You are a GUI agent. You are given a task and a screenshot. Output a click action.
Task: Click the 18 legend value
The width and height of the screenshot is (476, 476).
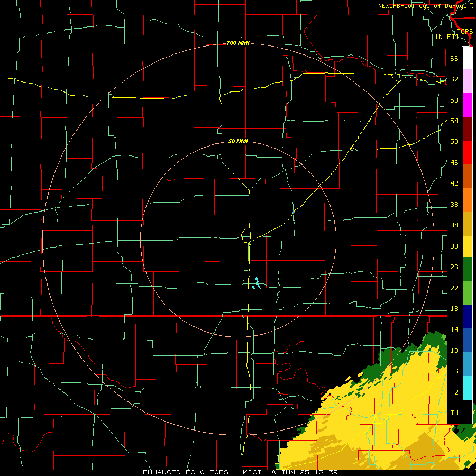tap(454, 309)
